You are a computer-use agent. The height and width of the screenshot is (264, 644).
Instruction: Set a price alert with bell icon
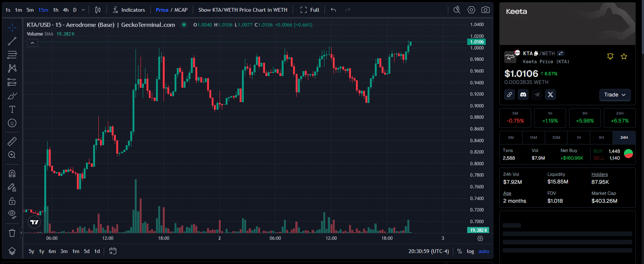click(x=610, y=56)
